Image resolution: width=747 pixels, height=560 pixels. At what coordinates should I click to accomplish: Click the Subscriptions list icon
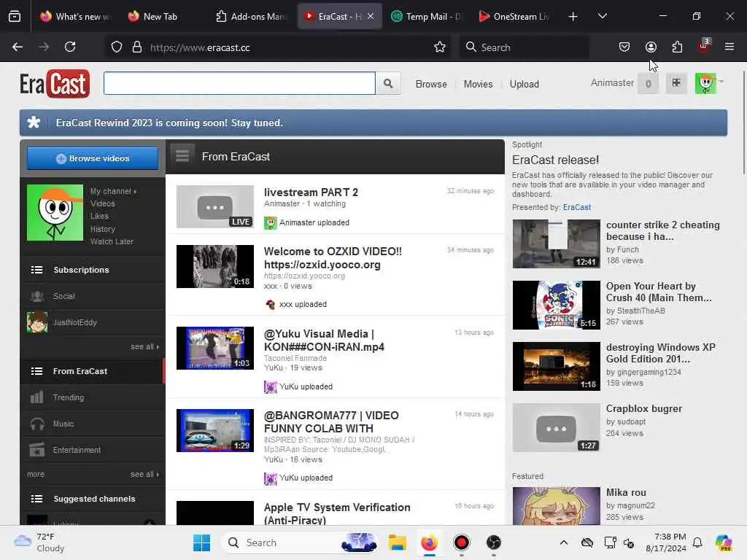36,270
